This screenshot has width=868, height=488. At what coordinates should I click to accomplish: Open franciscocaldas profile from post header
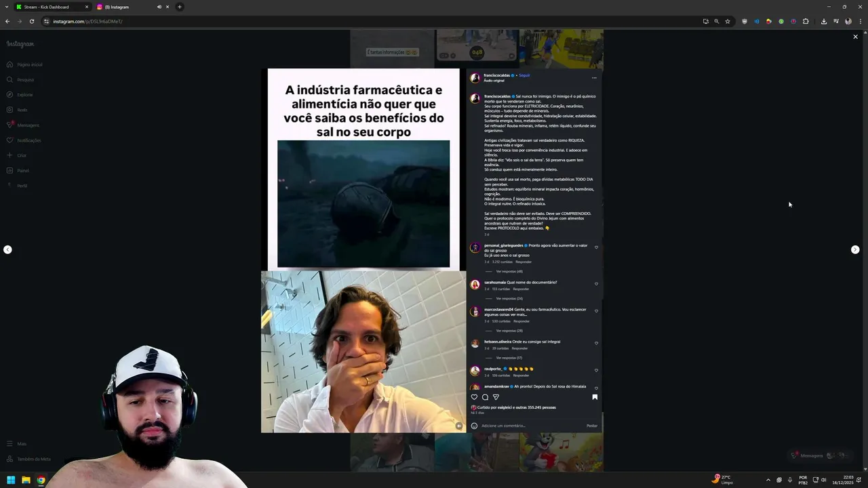(x=496, y=75)
